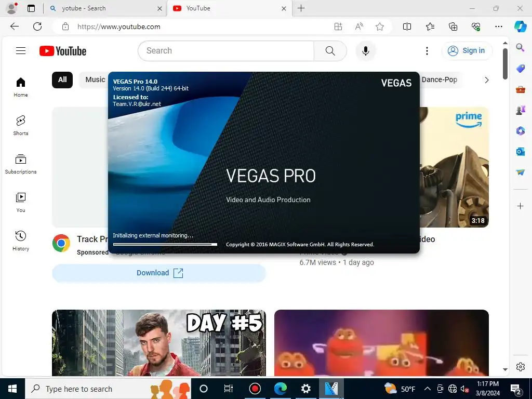The height and width of the screenshot is (399, 532).
Task: Click the search magnifier button on YouTube
Action: pos(330,51)
